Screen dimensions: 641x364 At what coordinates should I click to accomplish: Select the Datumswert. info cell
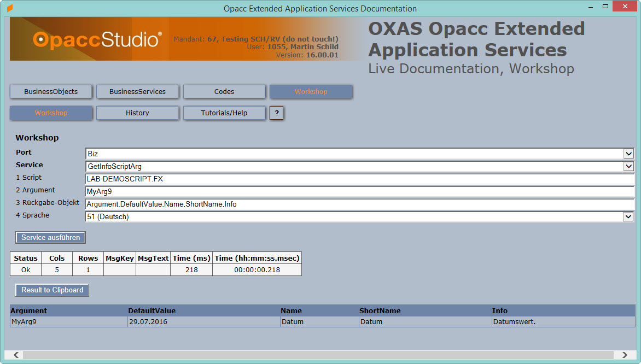563,322
